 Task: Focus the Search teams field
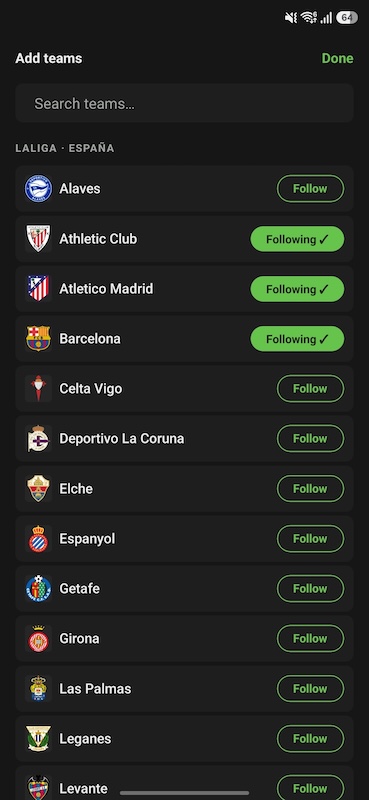[184, 104]
